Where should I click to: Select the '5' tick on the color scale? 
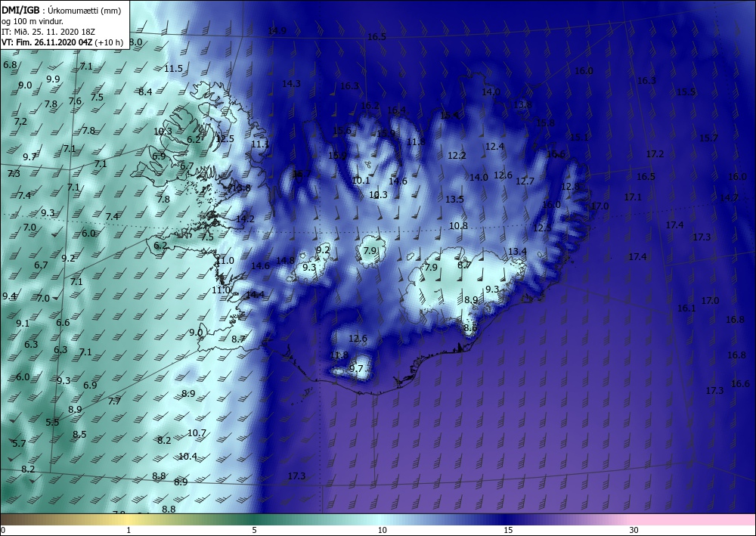click(254, 530)
